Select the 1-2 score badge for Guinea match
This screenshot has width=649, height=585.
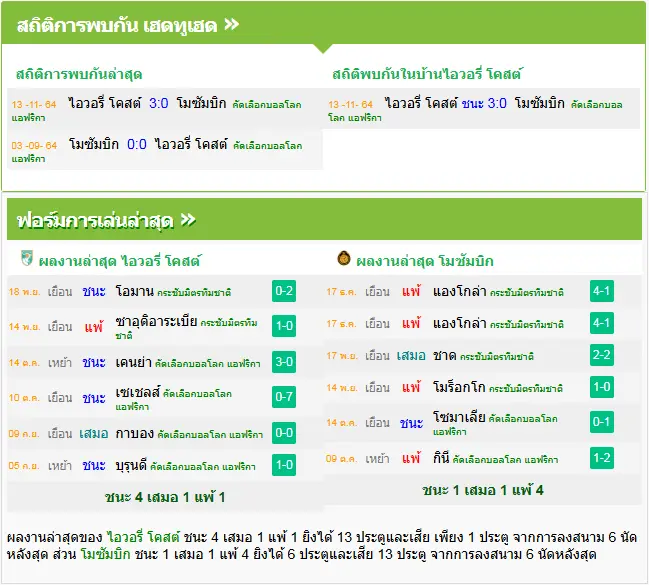pos(601,458)
